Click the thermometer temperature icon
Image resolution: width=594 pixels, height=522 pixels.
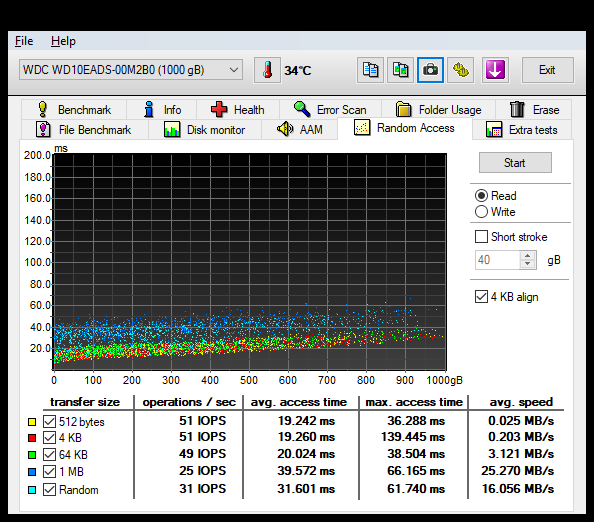(267, 70)
